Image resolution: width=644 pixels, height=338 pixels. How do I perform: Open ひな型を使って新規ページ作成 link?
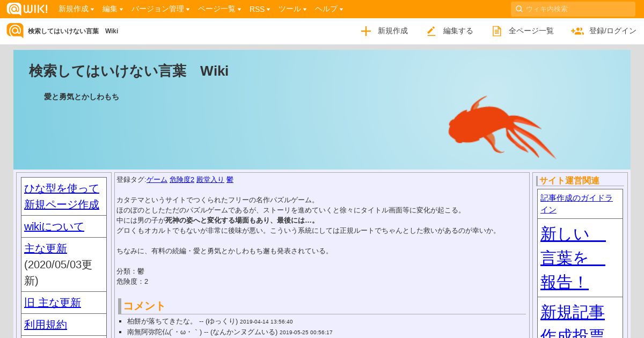[x=62, y=196]
